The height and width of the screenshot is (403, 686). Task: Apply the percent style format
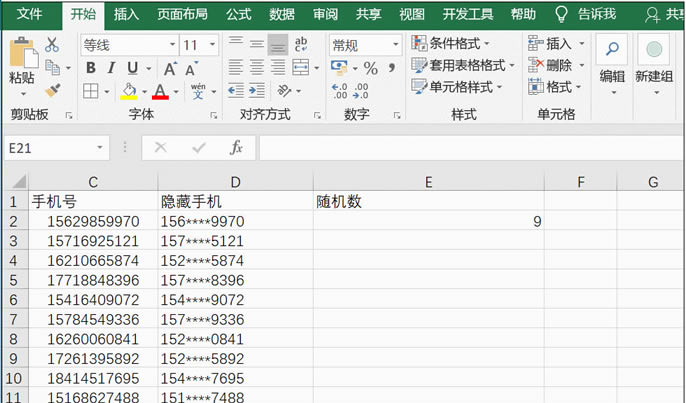[x=370, y=68]
